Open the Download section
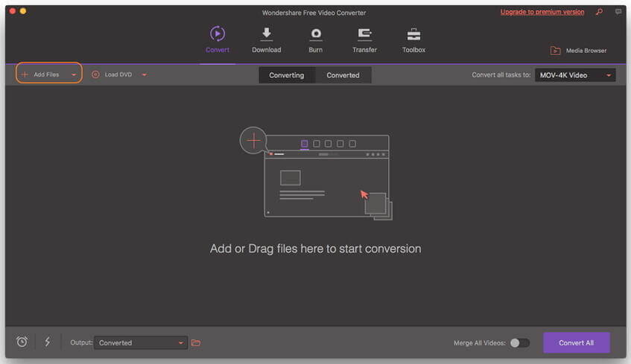 click(x=267, y=39)
